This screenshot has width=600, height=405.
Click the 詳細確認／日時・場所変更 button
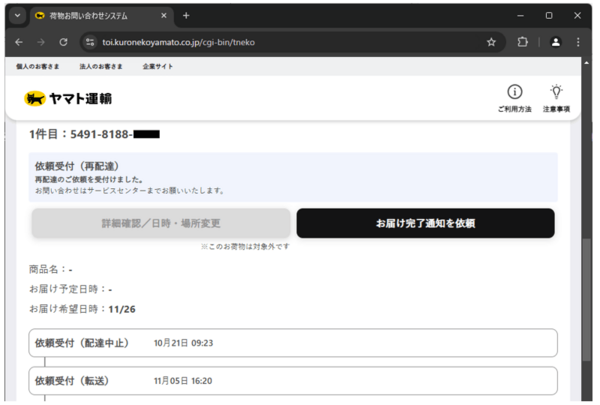tap(161, 223)
